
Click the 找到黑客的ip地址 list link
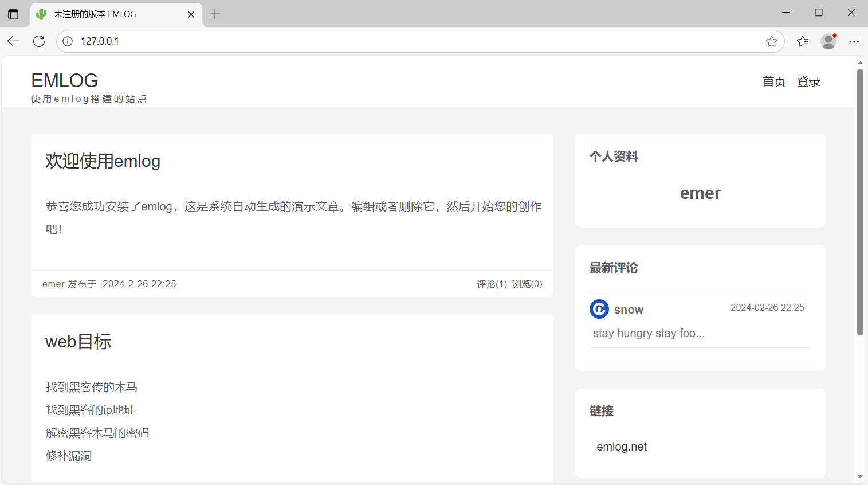coord(90,409)
